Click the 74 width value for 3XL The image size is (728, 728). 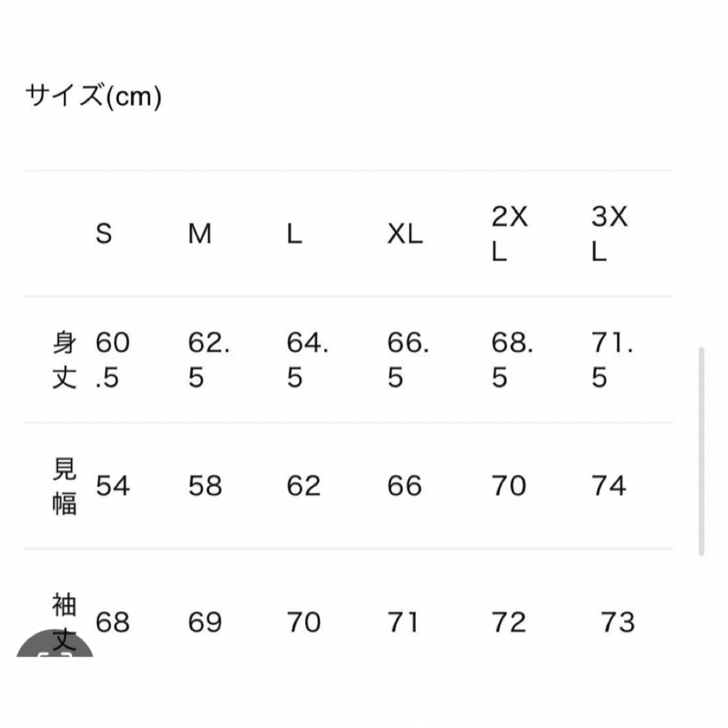[609, 486]
